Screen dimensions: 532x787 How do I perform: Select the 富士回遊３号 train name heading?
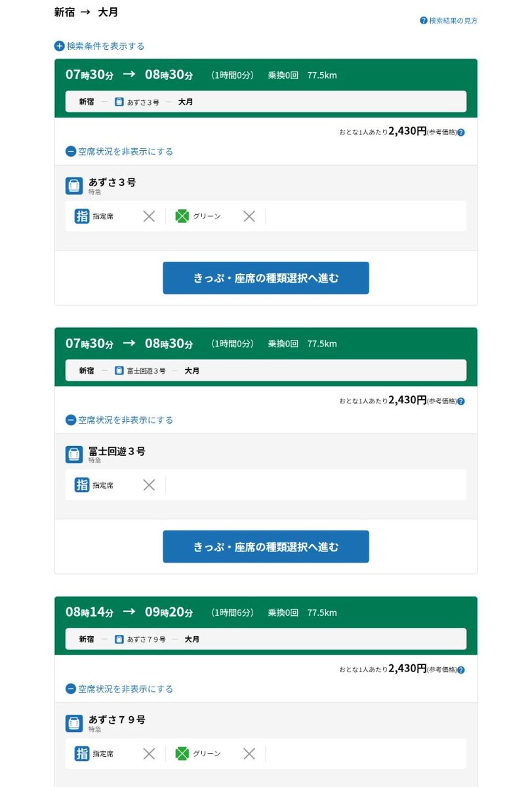point(117,451)
